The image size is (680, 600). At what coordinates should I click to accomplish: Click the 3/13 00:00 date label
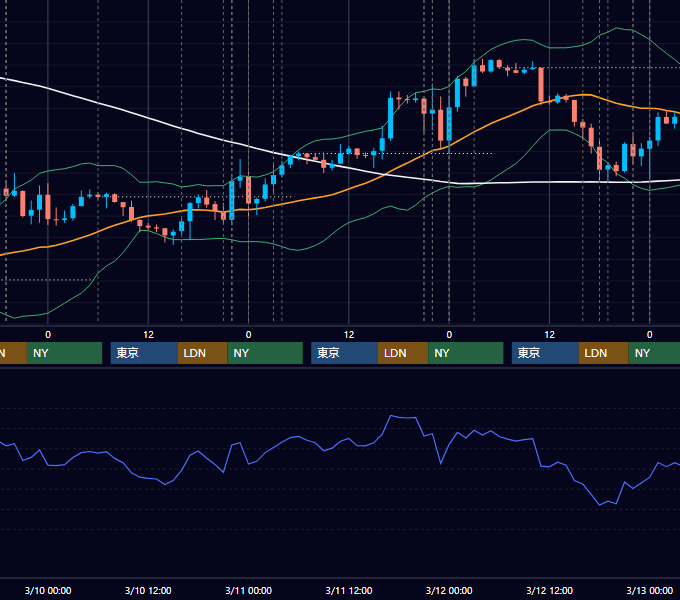tap(650, 590)
